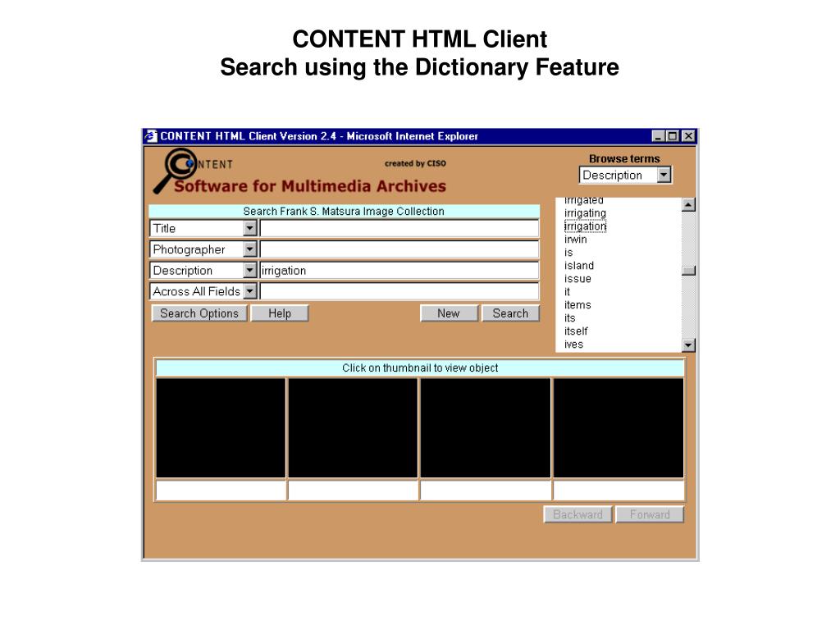Select 'items' in the browse terms list

click(577, 305)
